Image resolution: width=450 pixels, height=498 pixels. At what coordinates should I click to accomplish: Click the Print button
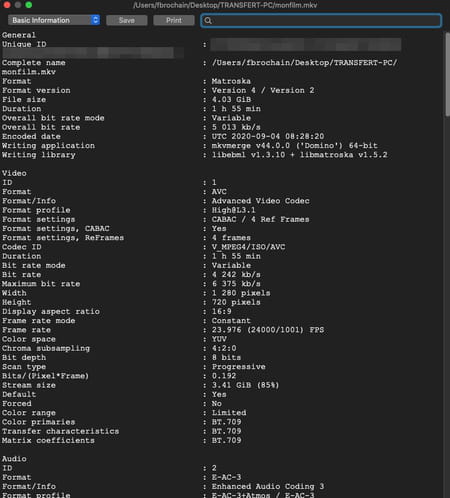click(174, 20)
